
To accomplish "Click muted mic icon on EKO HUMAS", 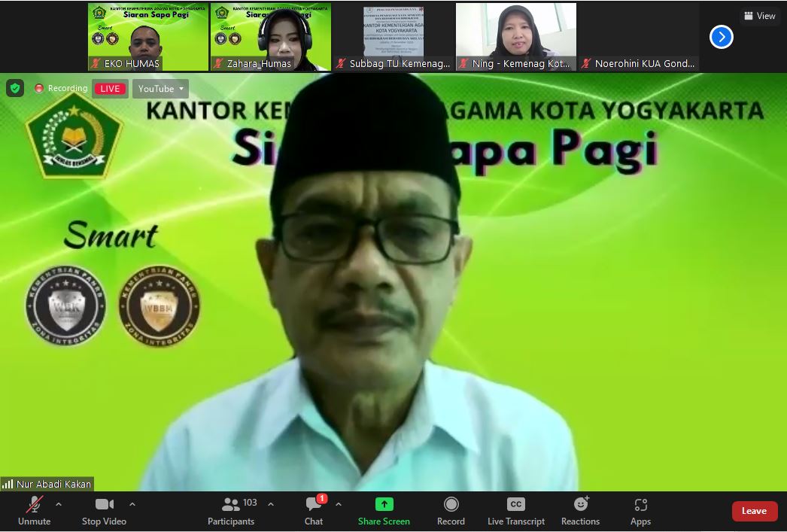I will [x=96, y=64].
